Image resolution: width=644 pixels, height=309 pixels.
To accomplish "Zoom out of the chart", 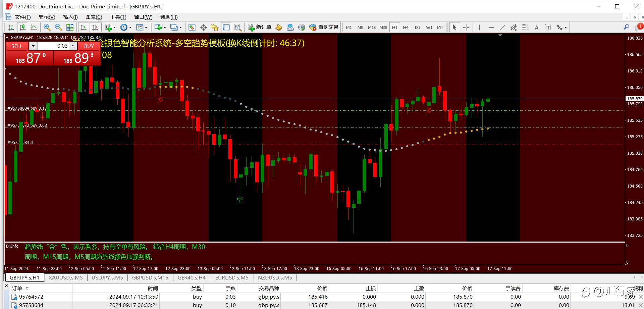I will 58,28.
